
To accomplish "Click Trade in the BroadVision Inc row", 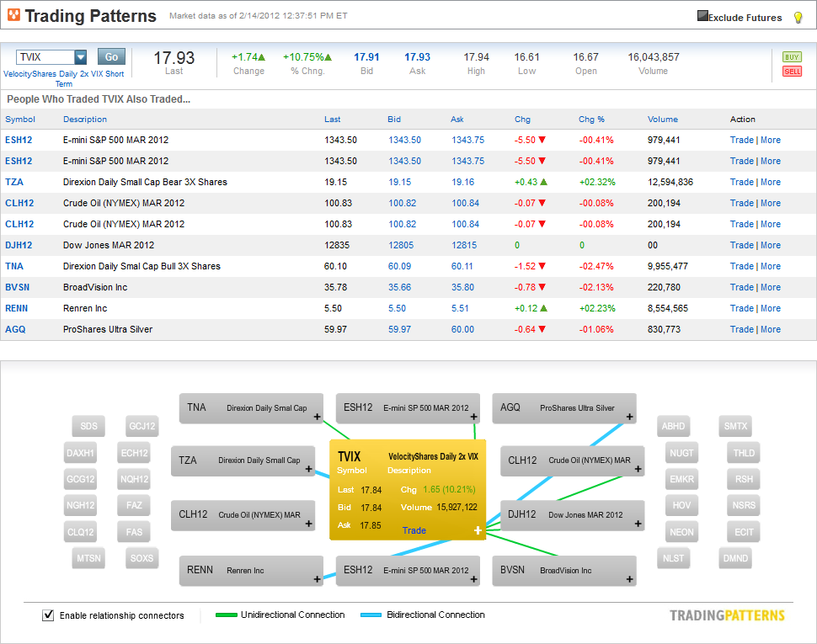I will (x=742, y=287).
